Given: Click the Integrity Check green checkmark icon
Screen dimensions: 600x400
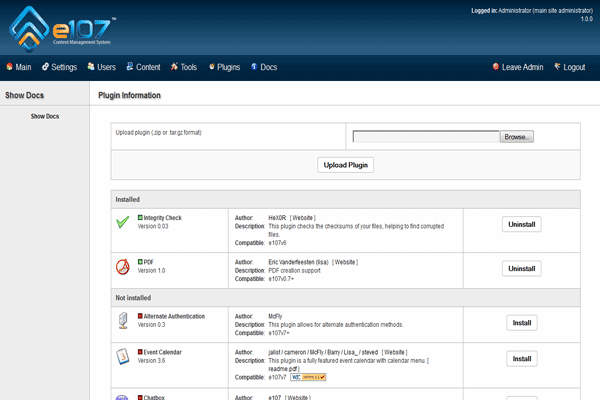Looking at the screenshot, I should pyautogui.click(x=122, y=223).
